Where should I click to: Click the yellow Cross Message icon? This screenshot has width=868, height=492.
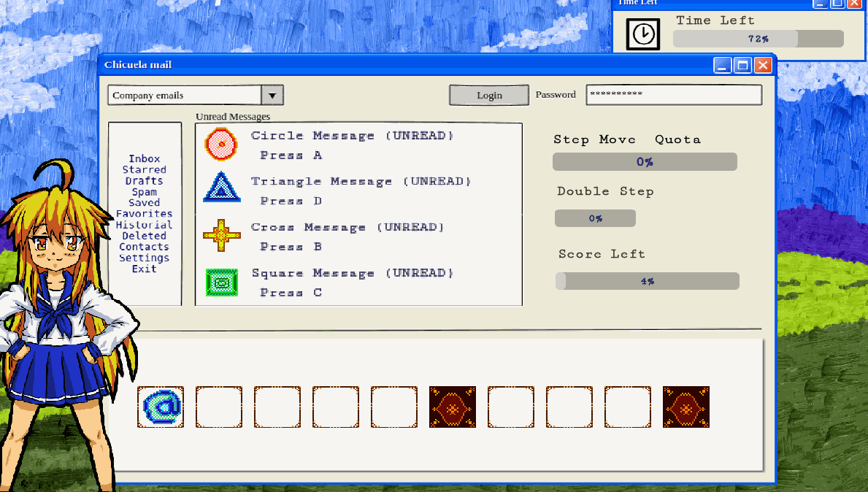click(221, 235)
